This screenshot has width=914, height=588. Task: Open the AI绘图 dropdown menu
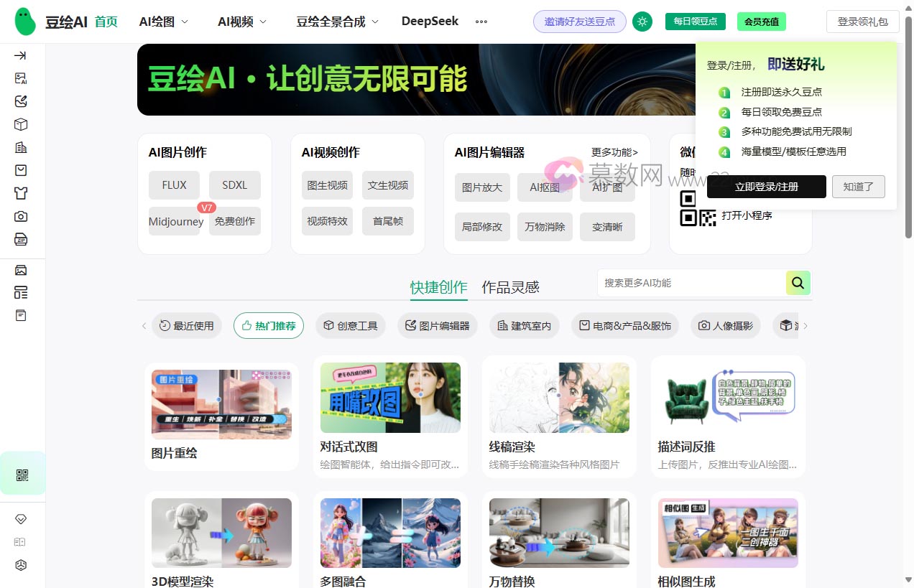click(163, 22)
